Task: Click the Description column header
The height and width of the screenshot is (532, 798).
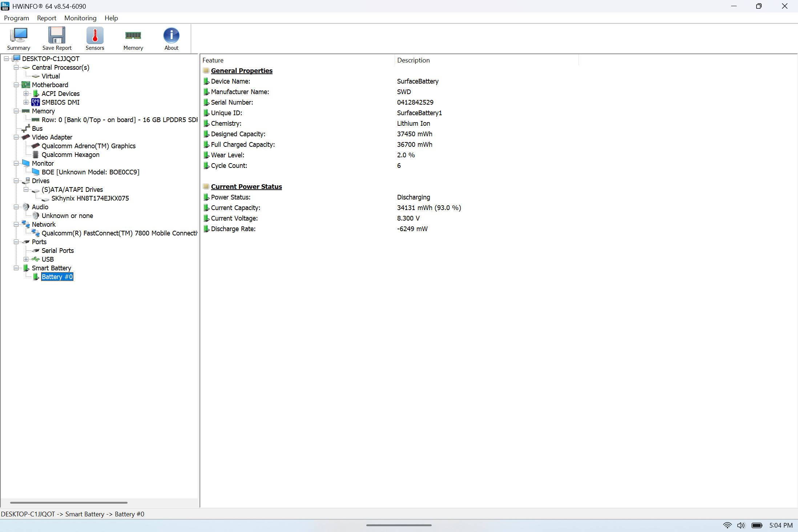Action: pos(486,60)
